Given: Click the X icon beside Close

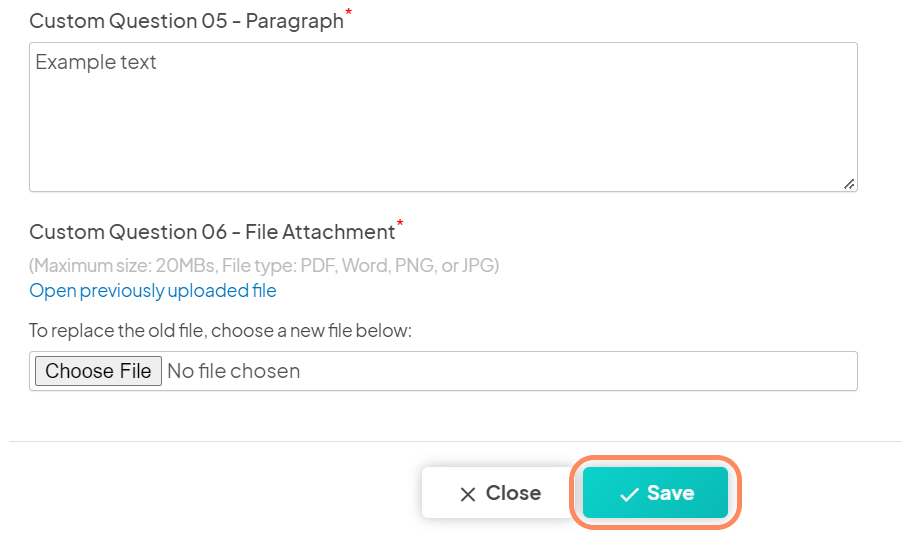Looking at the screenshot, I should (468, 494).
